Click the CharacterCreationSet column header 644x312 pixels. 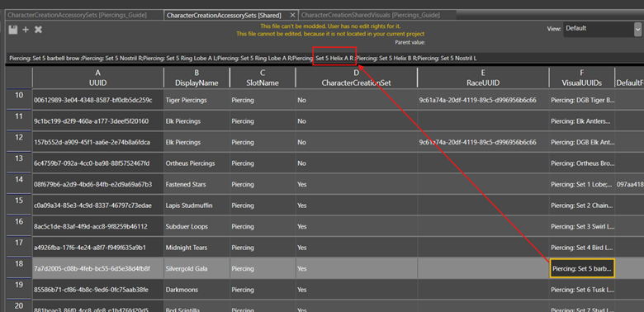coord(356,78)
